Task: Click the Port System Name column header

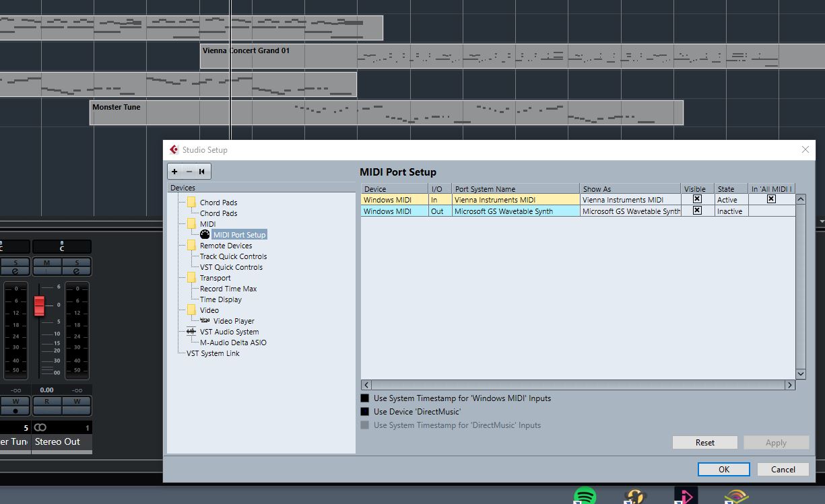Action: (x=516, y=189)
